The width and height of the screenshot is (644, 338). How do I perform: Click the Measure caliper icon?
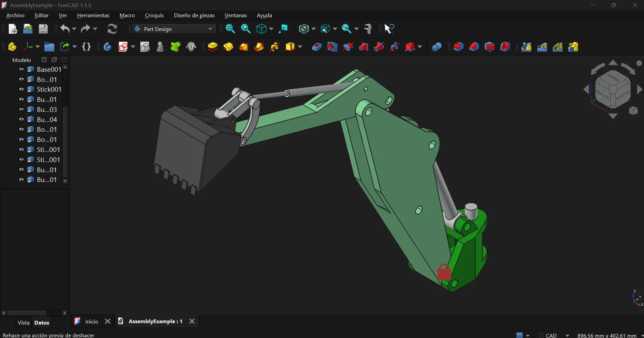(368, 29)
